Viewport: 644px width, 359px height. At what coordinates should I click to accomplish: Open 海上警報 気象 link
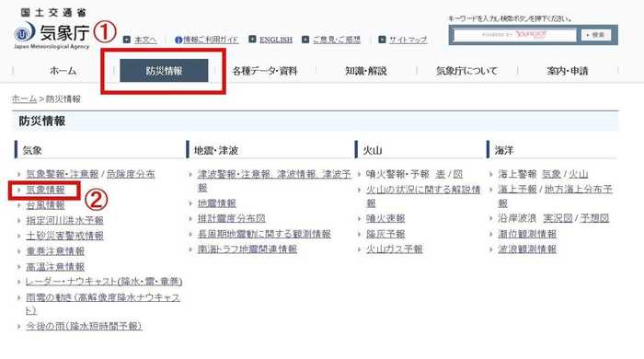point(551,174)
